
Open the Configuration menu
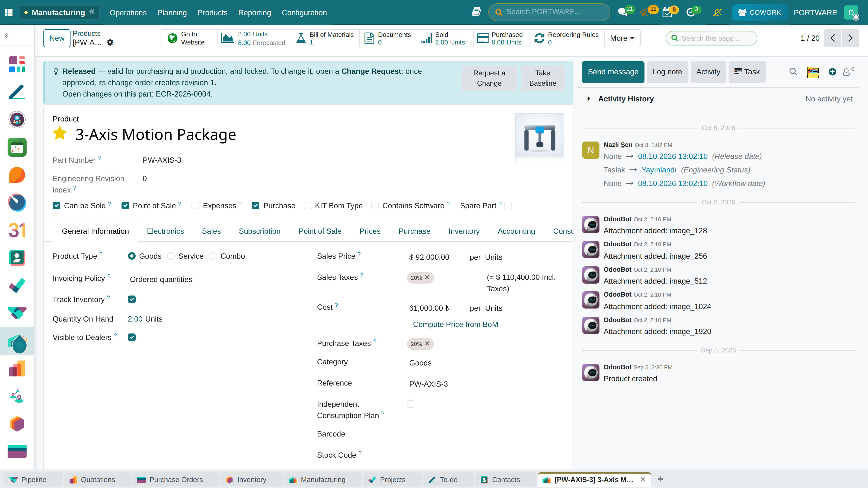[x=304, y=12]
